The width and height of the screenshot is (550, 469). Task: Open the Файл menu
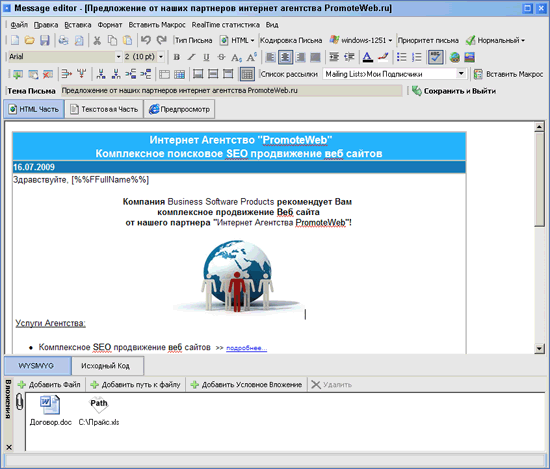[19, 25]
